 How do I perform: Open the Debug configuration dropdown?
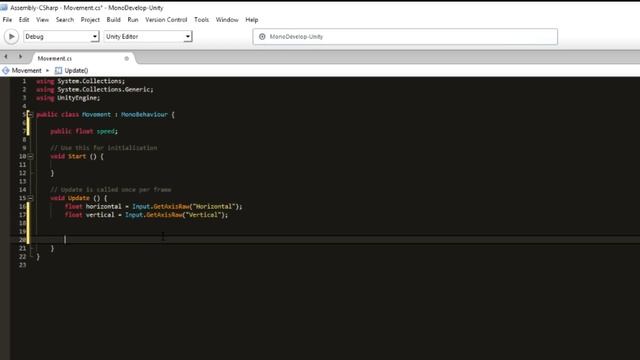point(61,37)
